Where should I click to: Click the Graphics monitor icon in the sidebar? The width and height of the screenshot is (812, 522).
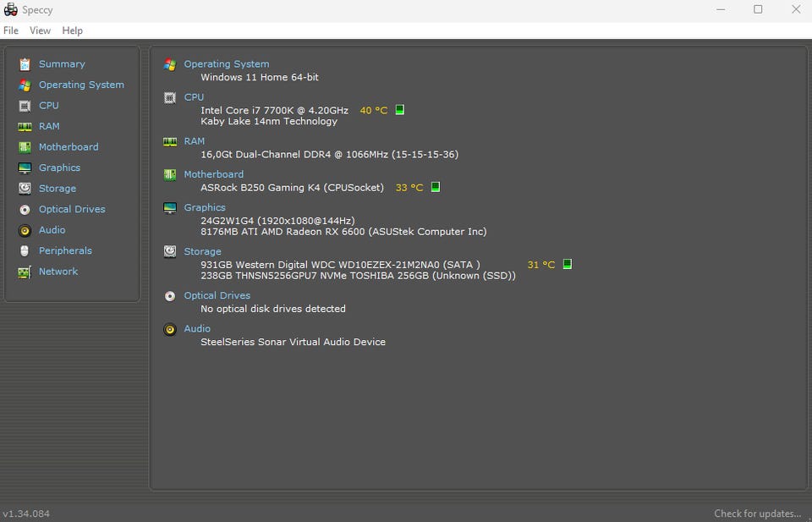click(25, 168)
